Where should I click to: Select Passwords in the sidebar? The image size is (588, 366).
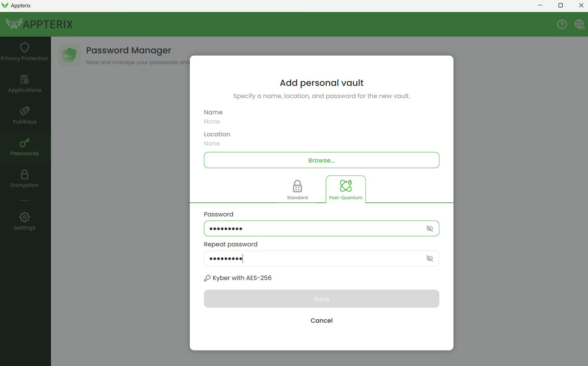click(x=25, y=147)
